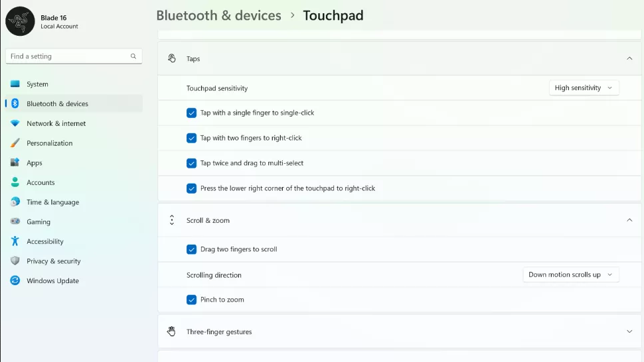This screenshot has height=362, width=644.
Task: Open Gaming settings page
Action: pos(74,222)
